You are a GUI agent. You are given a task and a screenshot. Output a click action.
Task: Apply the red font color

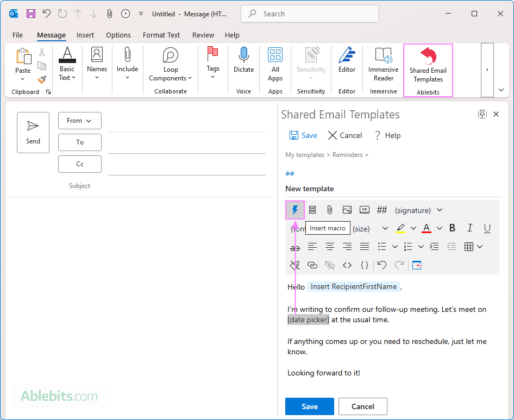[427, 228]
